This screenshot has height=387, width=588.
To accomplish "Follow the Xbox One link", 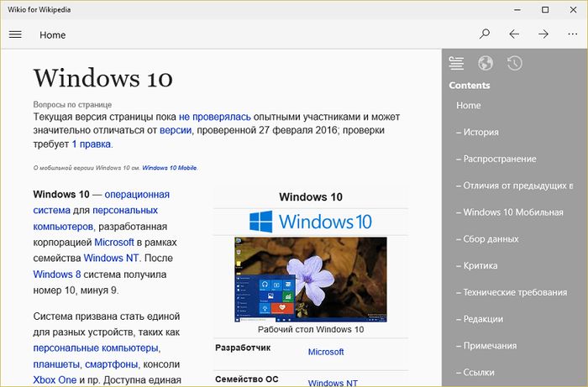I will click(55, 380).
